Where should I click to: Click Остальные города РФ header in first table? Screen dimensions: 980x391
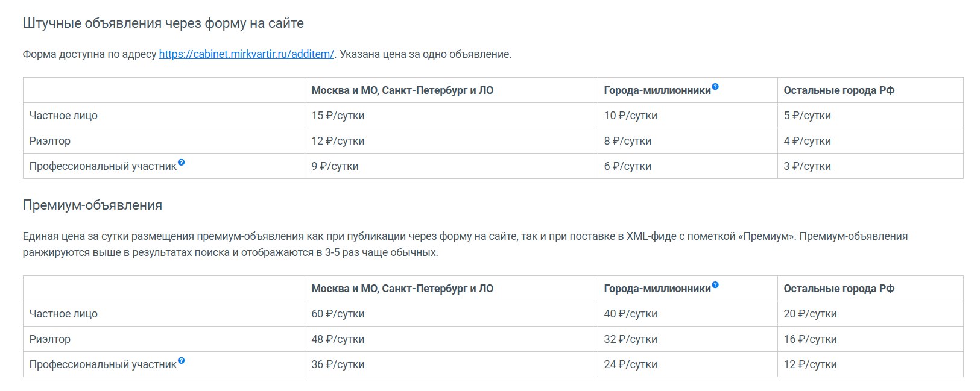coord(839,90)
